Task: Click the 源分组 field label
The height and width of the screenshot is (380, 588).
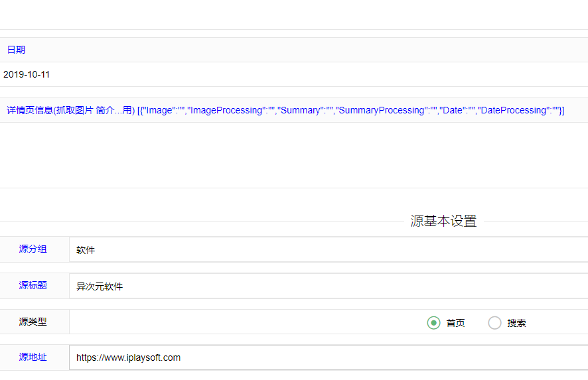Action: [33, 249]
